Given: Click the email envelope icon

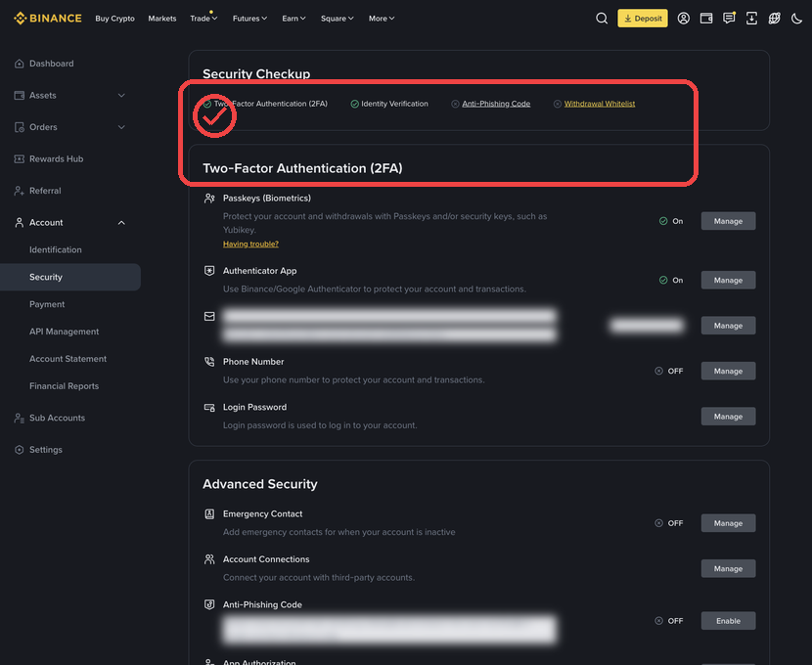Looking at the screenshot, I should 209,316.
